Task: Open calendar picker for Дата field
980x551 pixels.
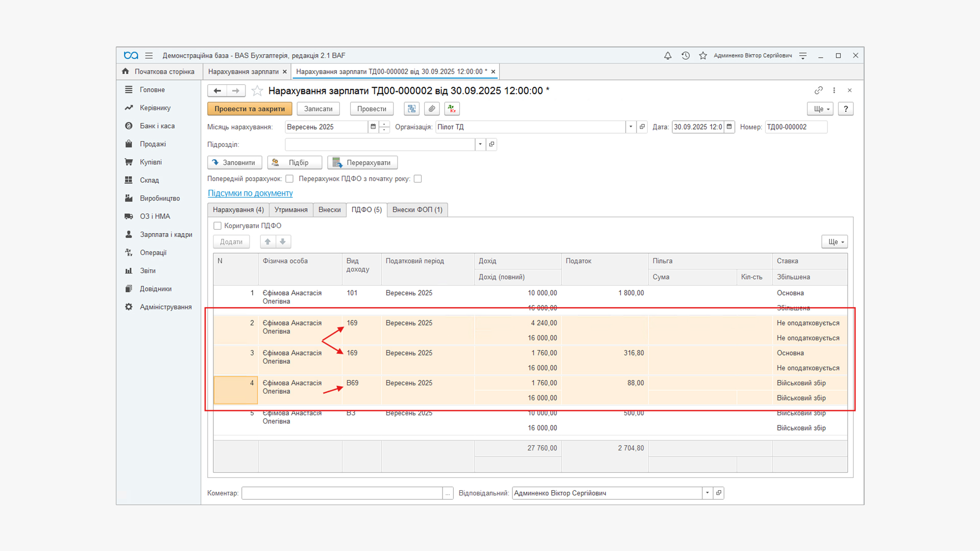Action: [x=729, y=127]
